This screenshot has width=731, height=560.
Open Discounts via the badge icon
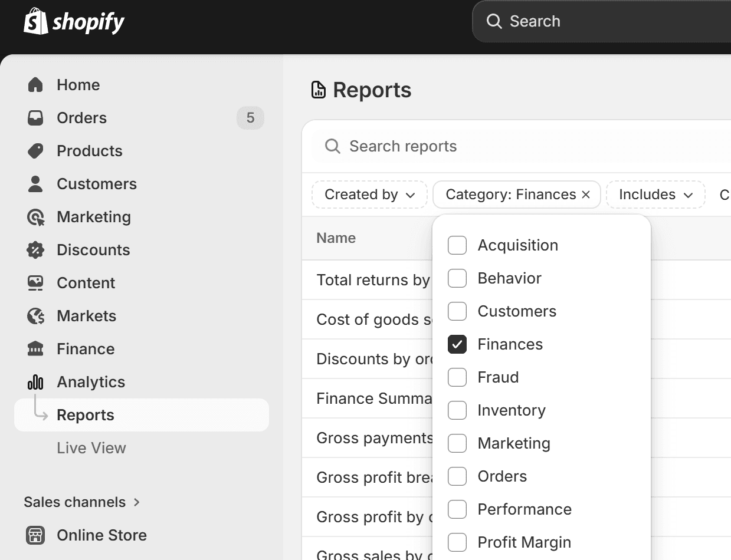35,249
